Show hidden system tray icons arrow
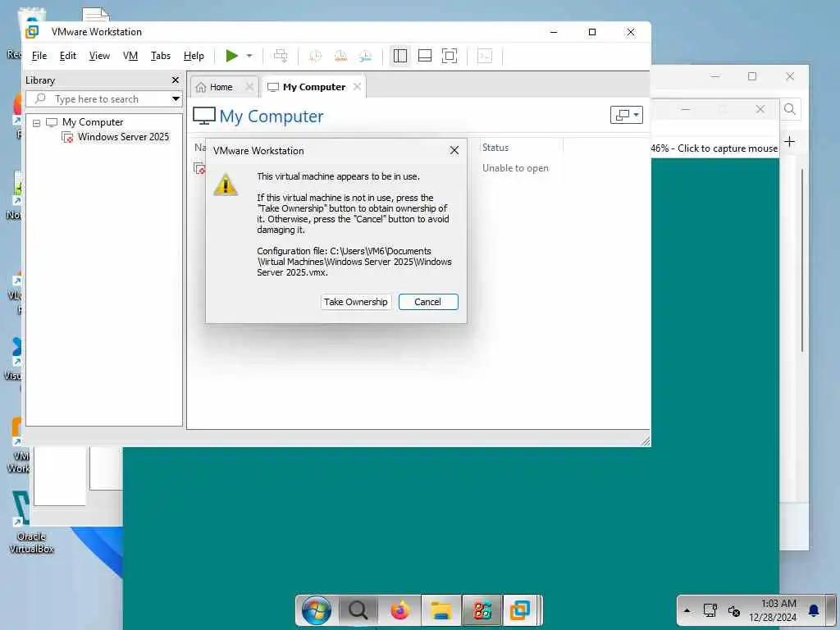 tap(687, 610)
